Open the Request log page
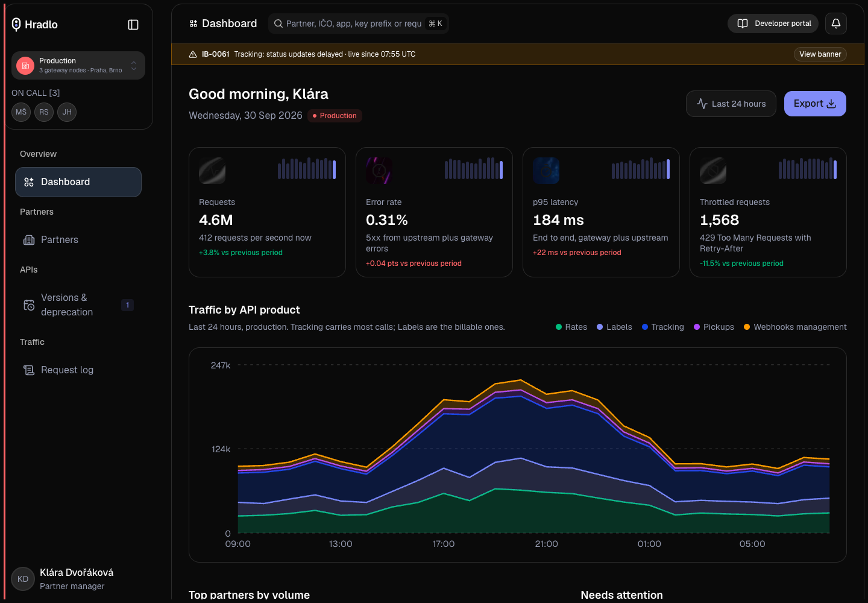 (x=78, y=370)
